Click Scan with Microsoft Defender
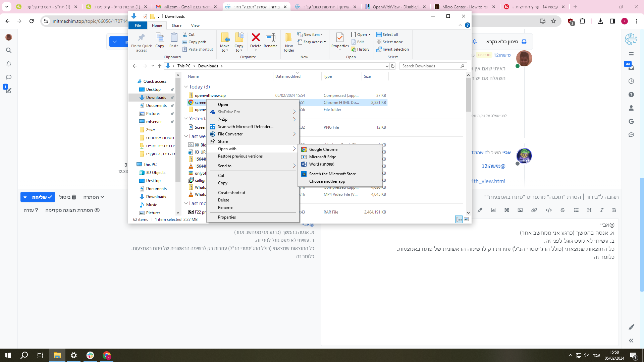 point(253,127)
